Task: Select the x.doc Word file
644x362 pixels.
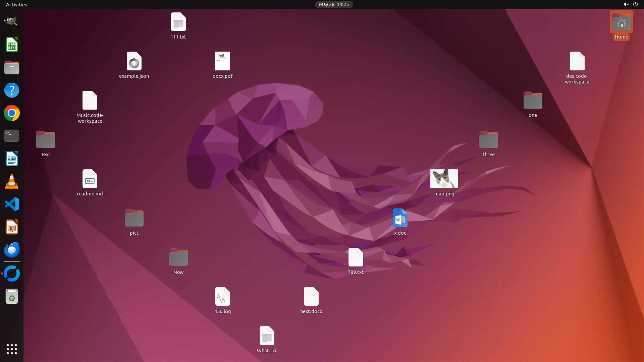Action: [400, 218]
